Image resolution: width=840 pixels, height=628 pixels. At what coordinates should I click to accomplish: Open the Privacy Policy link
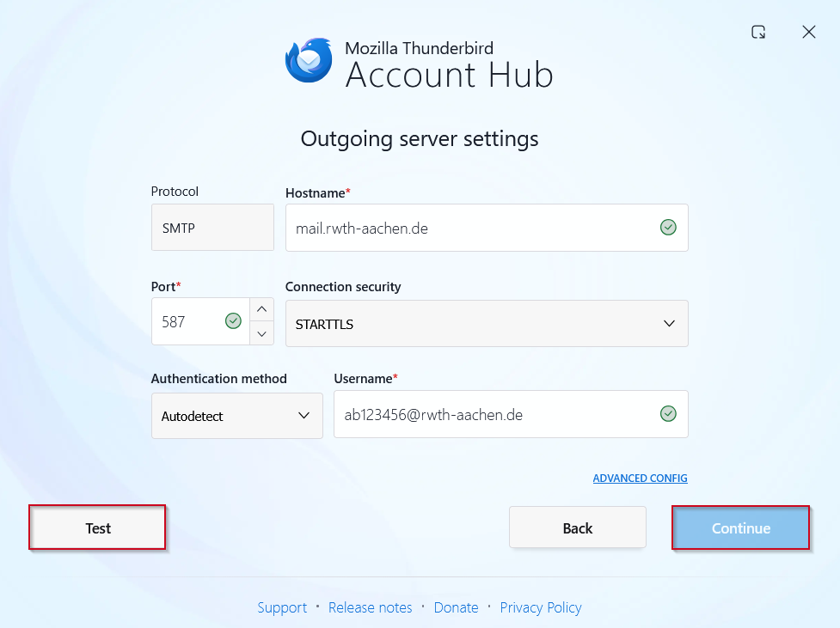coord(541,607)
